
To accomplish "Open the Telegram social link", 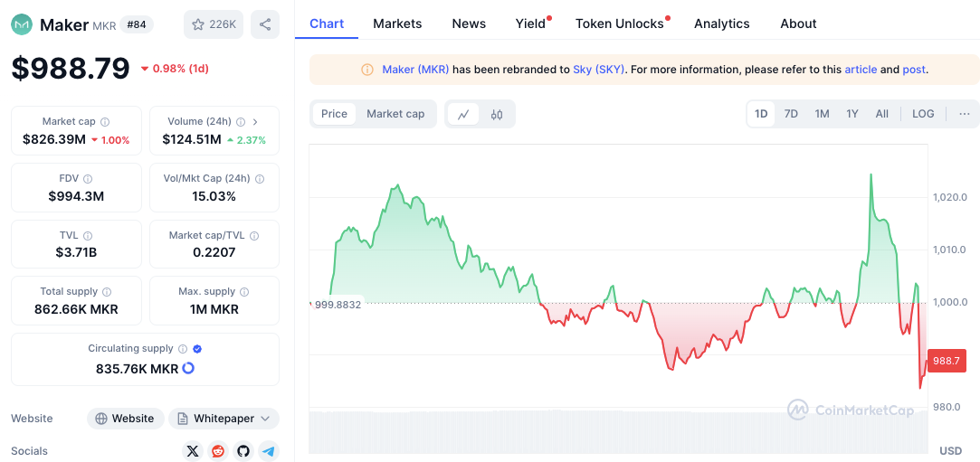I will (269, 451).
